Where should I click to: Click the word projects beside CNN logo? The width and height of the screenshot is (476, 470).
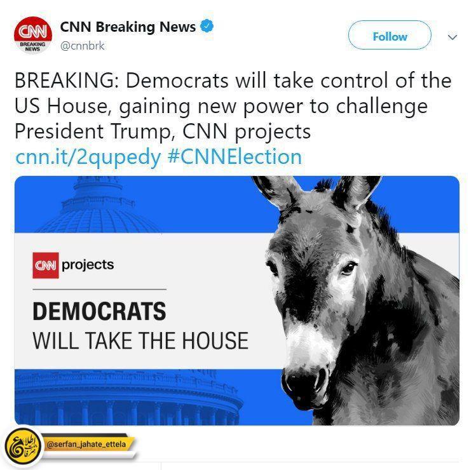coord(88,265)
